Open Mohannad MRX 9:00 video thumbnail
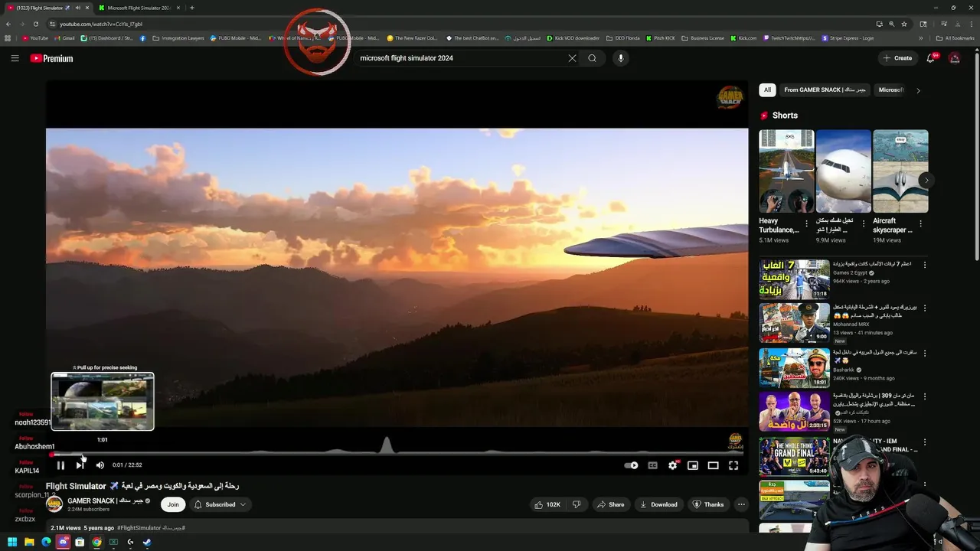 tap(794, 323)
